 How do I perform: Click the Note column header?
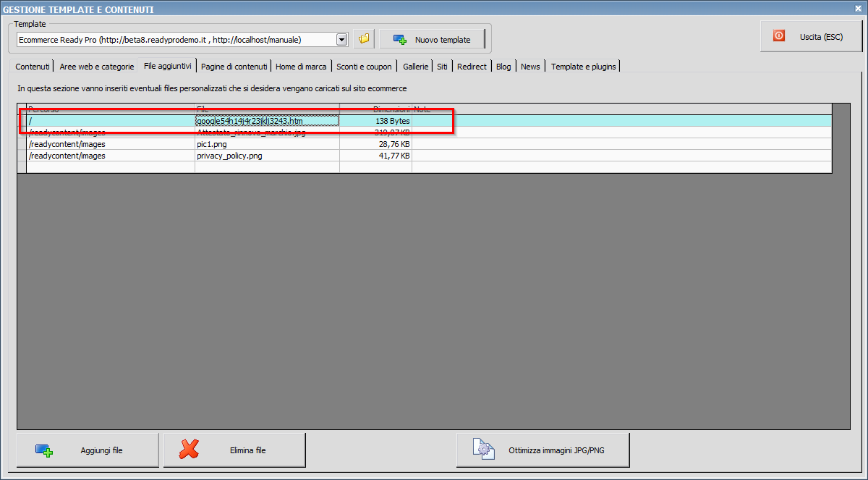(x=621, y=109)
